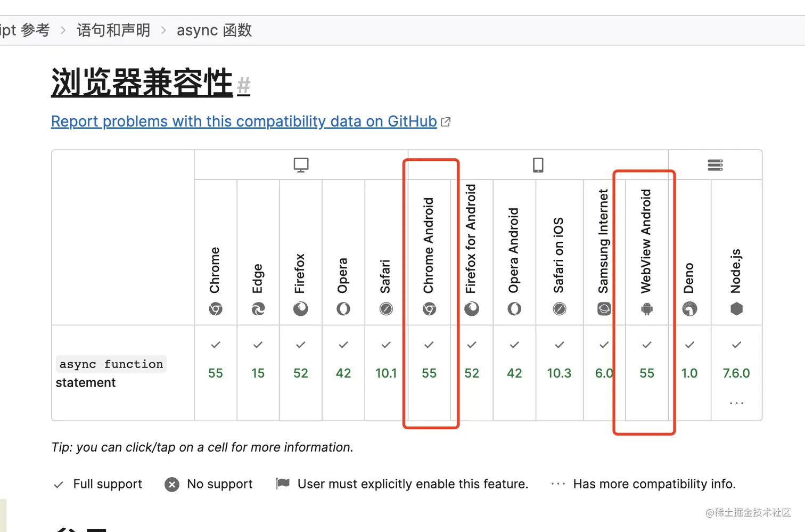Click the Opera Android logo icon
The height and width of the screenshot is (532, 805).
point(514,309)
